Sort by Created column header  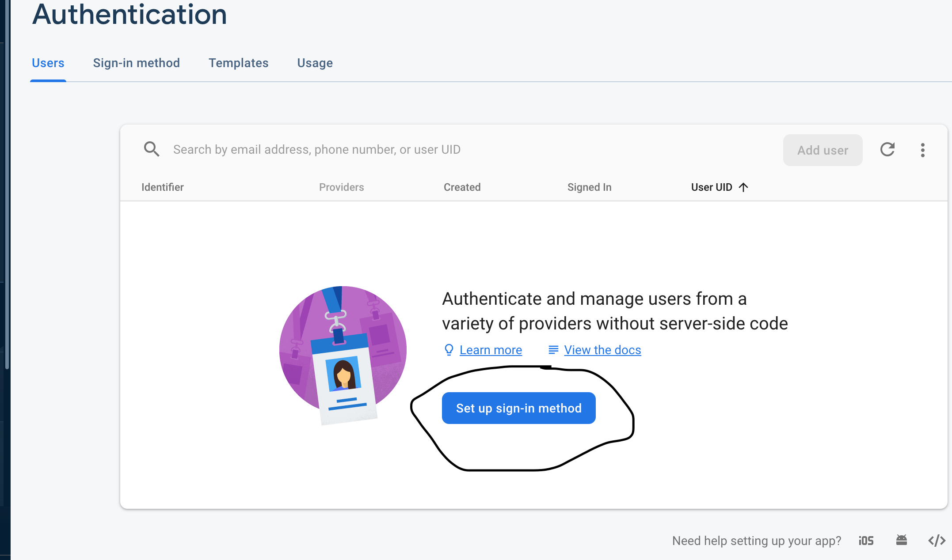pos(462,187)
